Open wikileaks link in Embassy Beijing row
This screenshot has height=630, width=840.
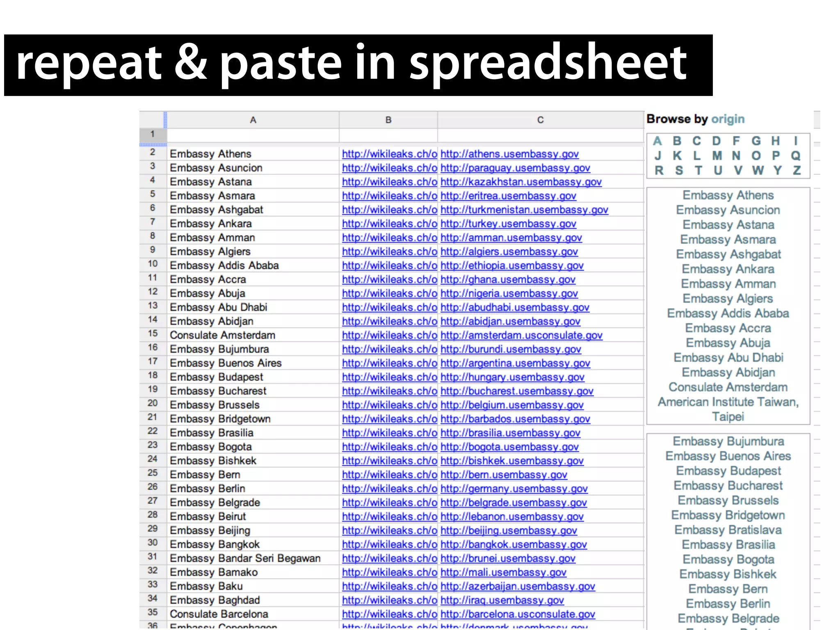click(390, 530)
